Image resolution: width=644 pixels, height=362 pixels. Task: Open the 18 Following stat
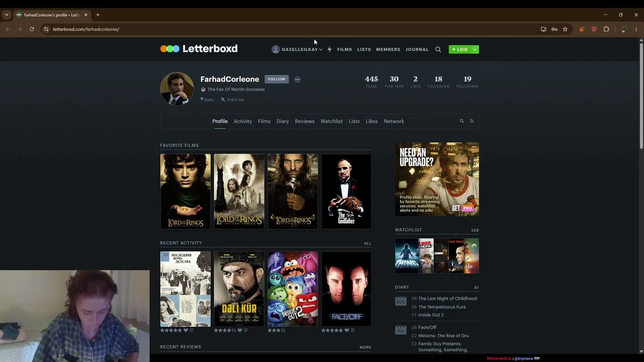click(x=438, y=81)
